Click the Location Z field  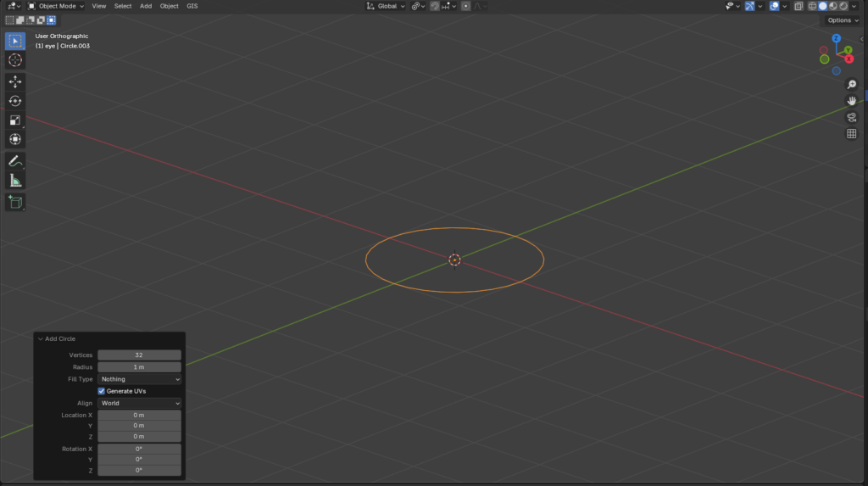click(140, 437)
